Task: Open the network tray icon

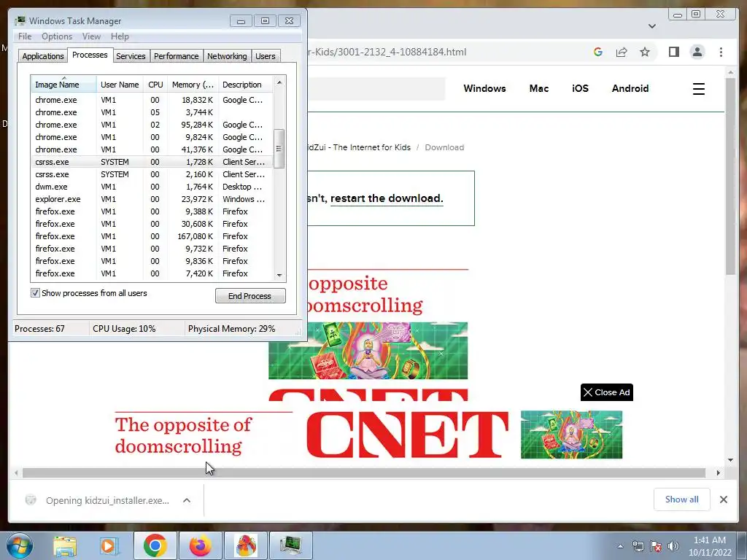Action: pyautogui.click(x=638, y=546)
